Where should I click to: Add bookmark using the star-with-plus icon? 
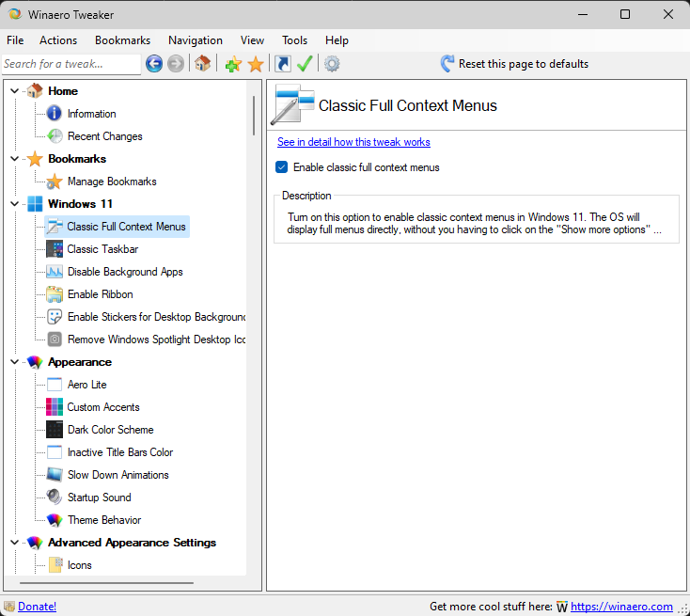pos(233,64)
